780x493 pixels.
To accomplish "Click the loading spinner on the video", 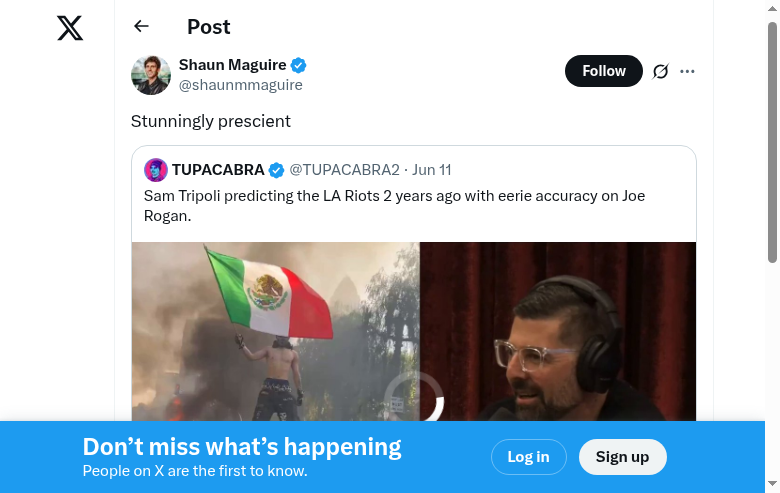I will 414,399.
